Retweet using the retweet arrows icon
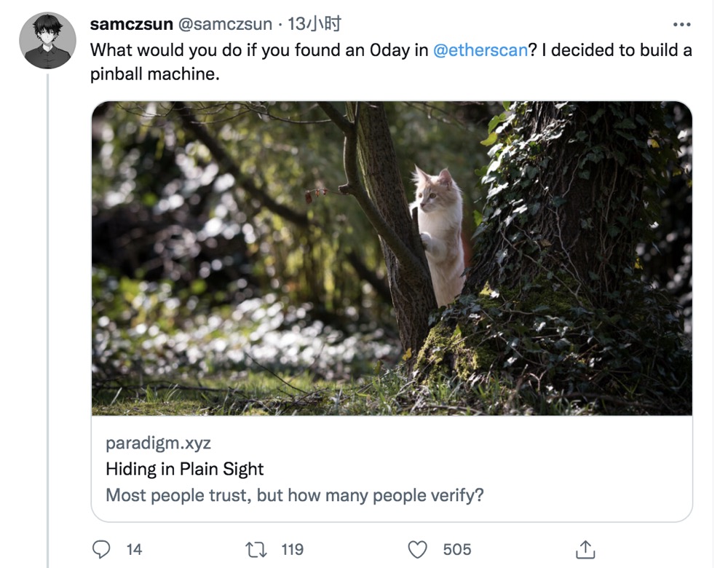The image size is (728, 568). (x=256, y=549)
